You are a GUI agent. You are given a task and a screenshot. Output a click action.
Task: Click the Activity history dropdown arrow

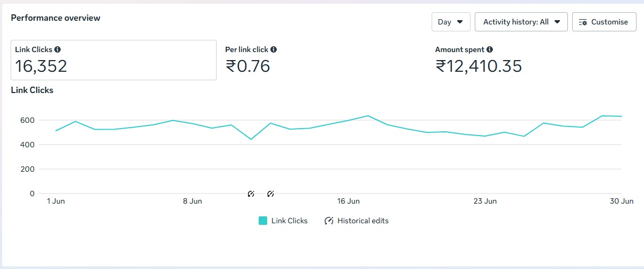557,22
